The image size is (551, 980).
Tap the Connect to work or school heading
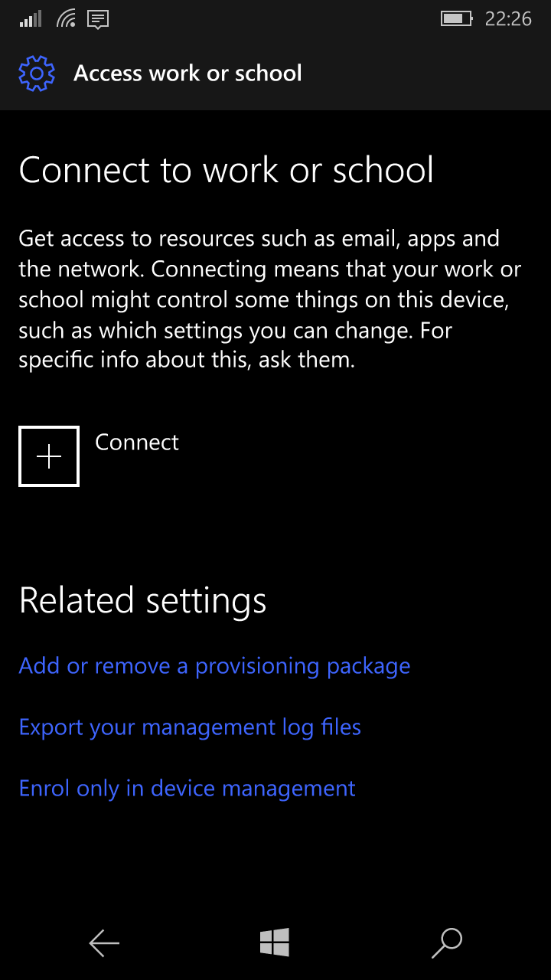click(227, 170)
